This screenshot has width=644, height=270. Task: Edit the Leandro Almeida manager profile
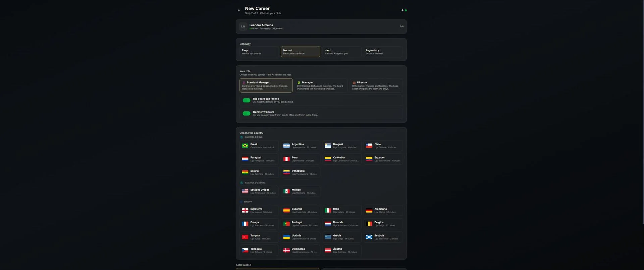click(401, 27)
